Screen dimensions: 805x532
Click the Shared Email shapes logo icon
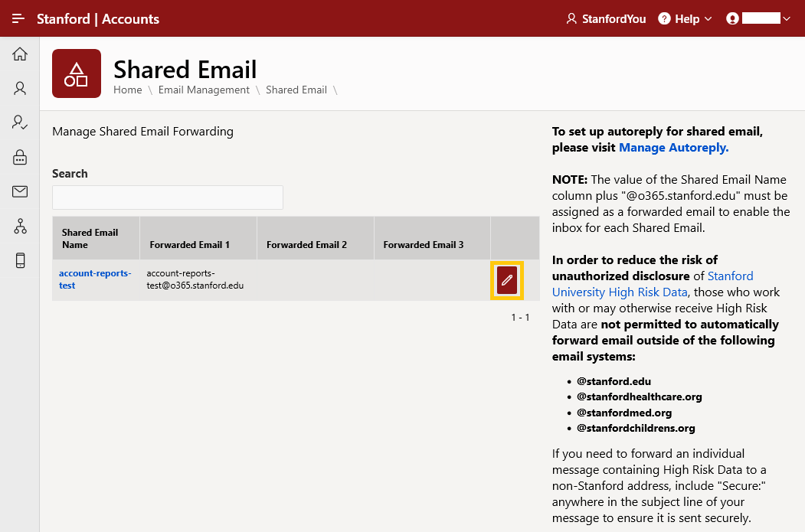(x=77, y=73)
